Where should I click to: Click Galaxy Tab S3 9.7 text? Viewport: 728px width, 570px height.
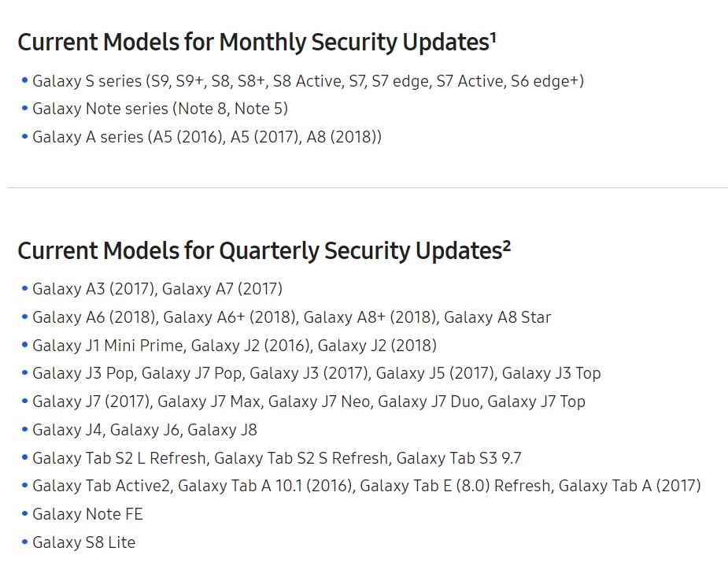[x=459, y=458]
